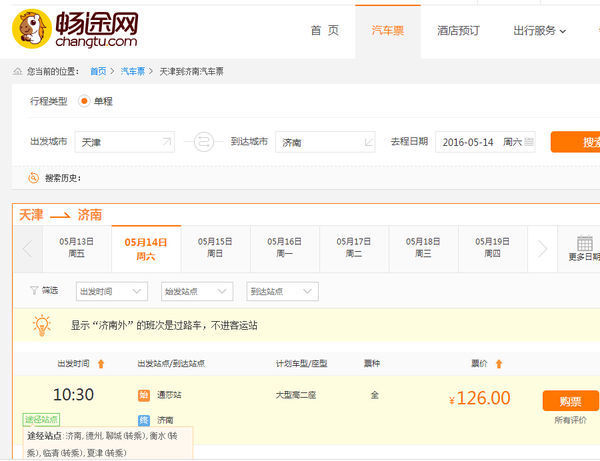
Task: Swap departure and arrival cities icon
Action: [204, 142]
